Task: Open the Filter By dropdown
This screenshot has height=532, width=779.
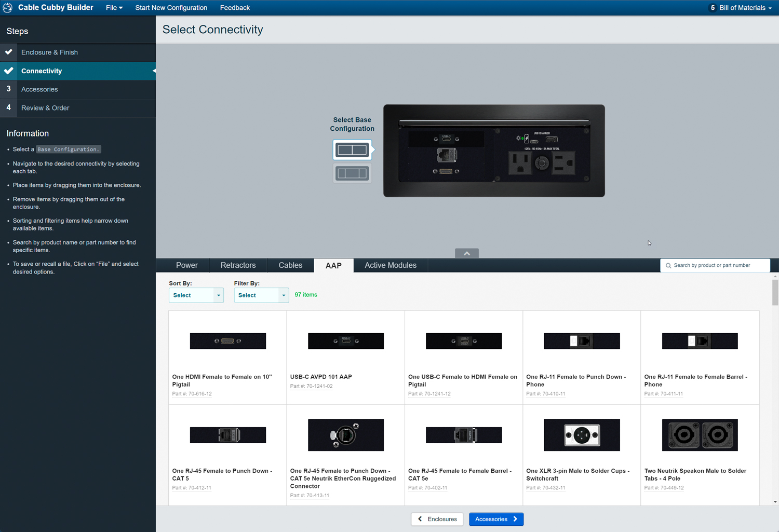Action: 261,295
